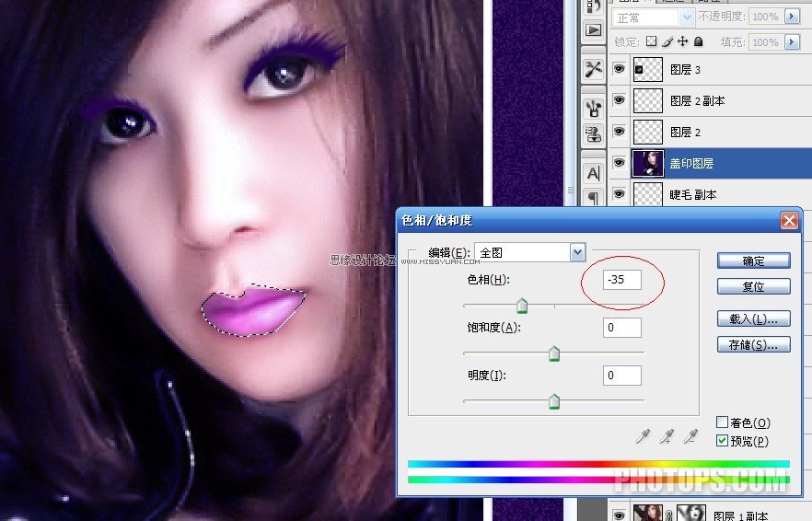Click the 填充 100% field

[x=765, y=42]
